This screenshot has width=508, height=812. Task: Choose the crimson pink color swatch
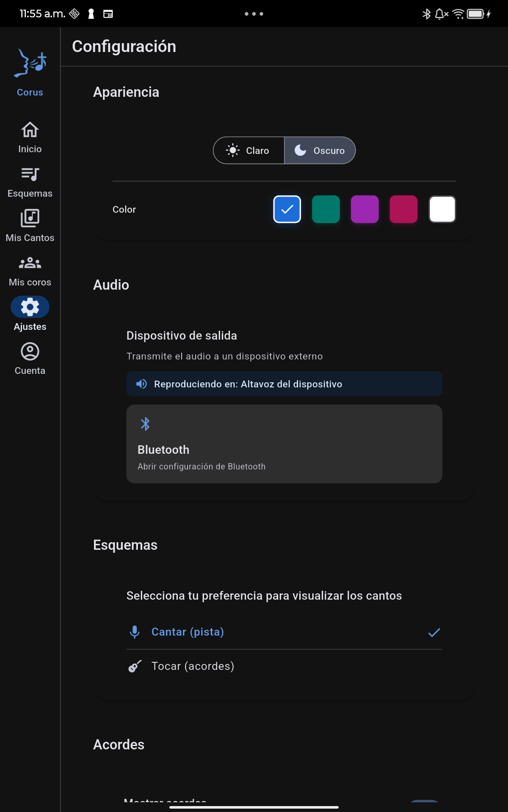(x=403, y=209)
